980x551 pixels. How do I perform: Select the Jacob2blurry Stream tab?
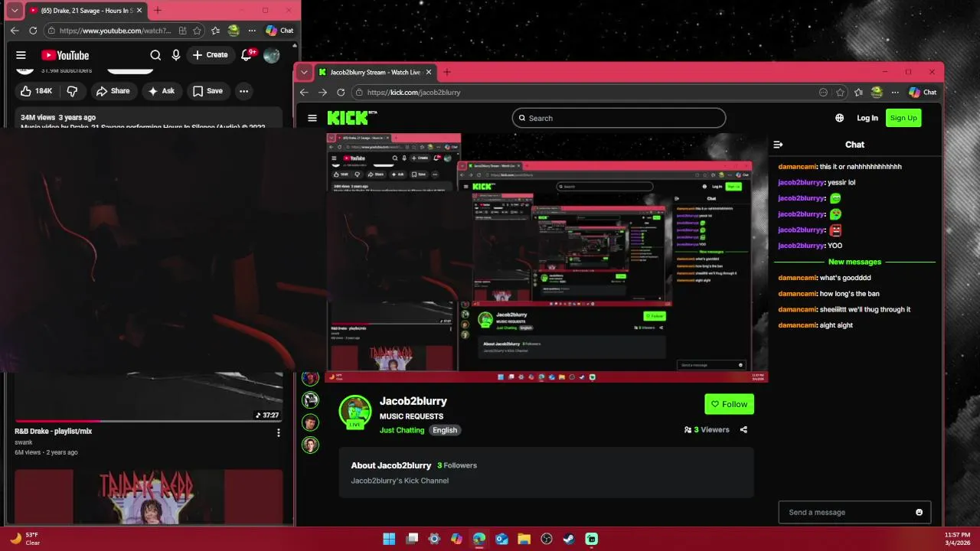tap(374, 72)
